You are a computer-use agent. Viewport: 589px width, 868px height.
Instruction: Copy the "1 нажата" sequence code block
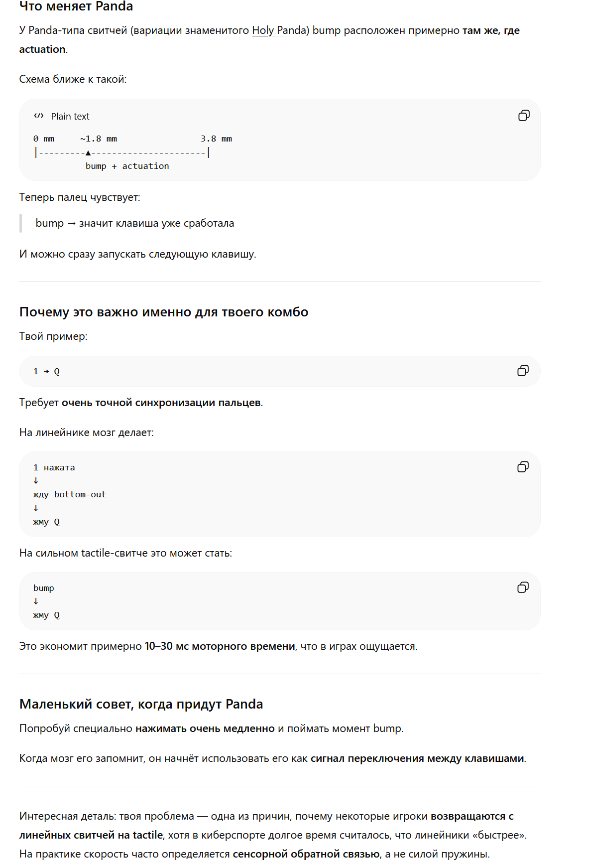pos(523,467)
